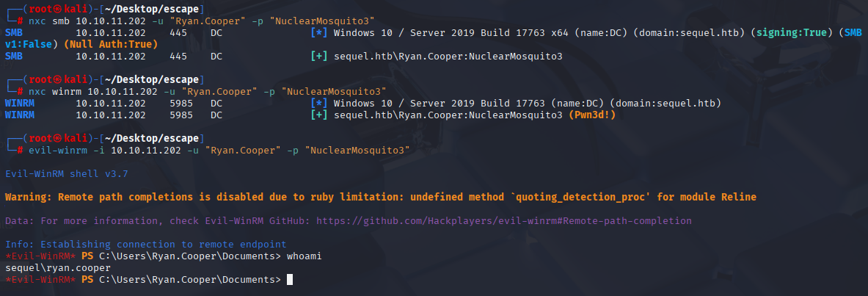This screenshot has height=296, width=868.
Task: Click the whoami command
Action: pos(304,256)
